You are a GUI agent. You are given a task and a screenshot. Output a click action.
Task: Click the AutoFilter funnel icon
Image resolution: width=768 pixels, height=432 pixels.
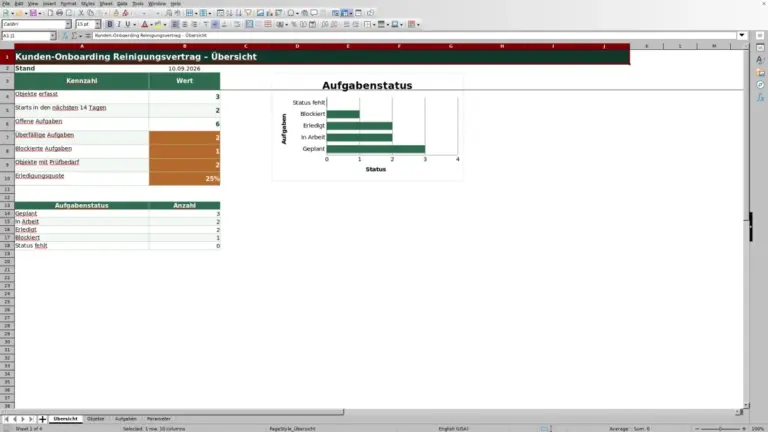pyautogui.click(x=248, y=13)
